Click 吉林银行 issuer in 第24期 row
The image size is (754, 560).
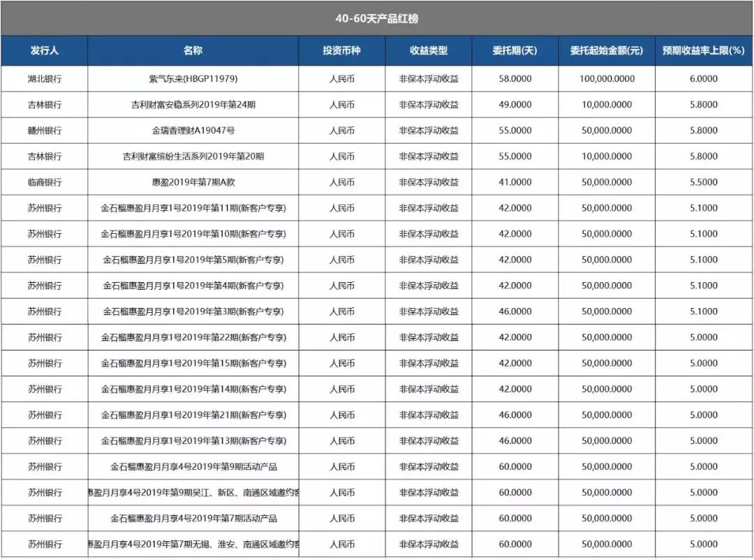[45, 105]
